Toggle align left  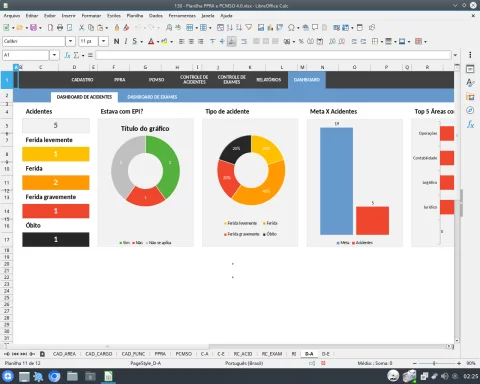(x=182, y=41)
